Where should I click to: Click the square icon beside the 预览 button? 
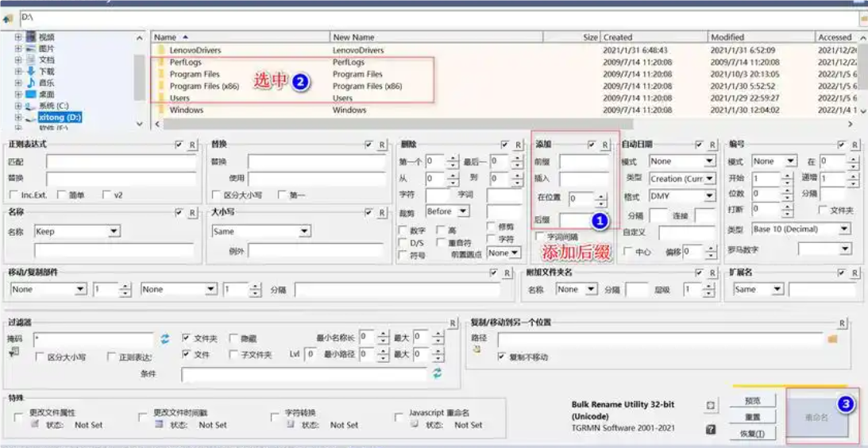(x=712, y=405)
